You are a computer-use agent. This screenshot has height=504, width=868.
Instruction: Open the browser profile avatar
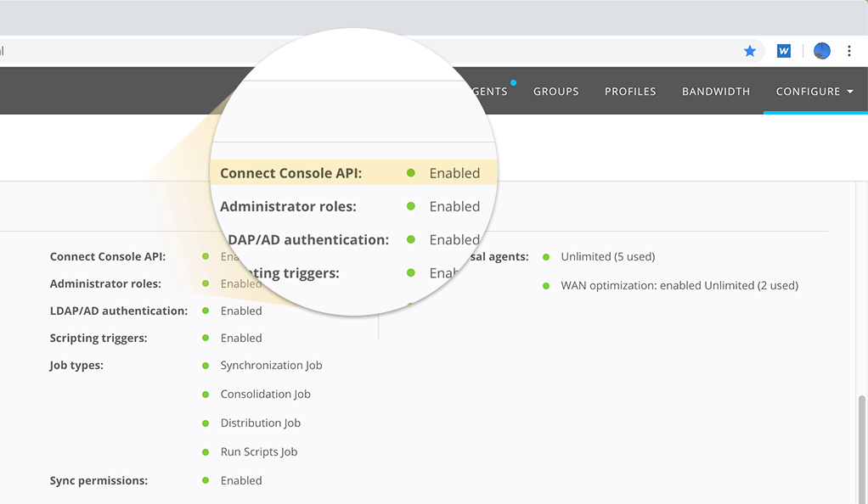(821, 51)
